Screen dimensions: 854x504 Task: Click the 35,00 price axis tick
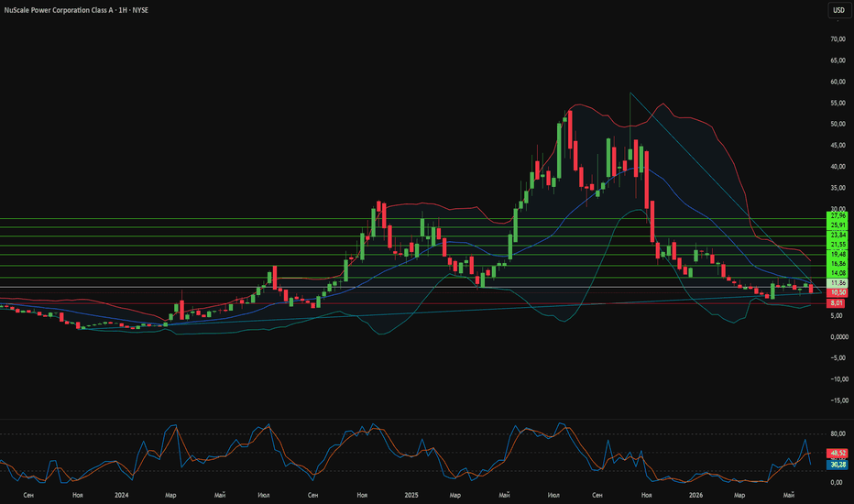tap(838, 188)
